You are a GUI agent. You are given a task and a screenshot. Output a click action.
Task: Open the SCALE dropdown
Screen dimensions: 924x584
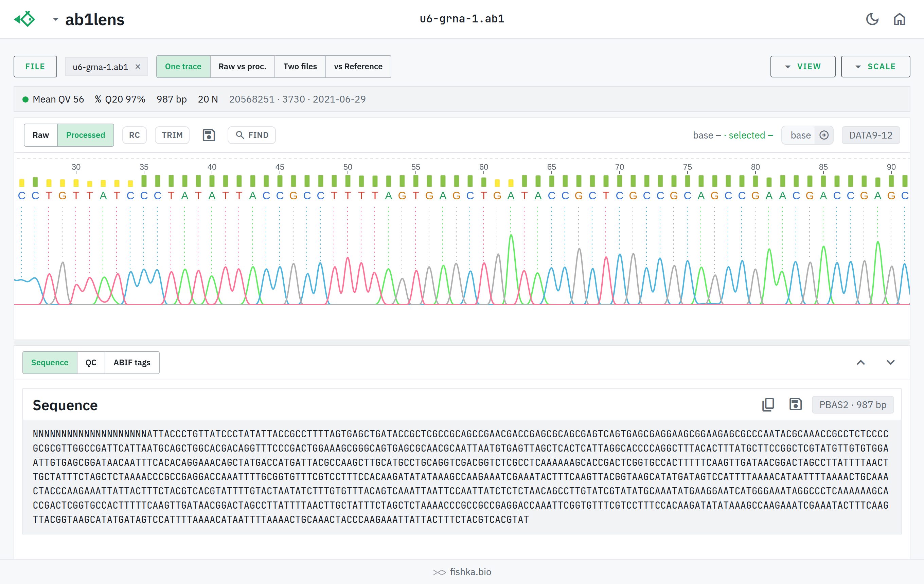point(875,66)
